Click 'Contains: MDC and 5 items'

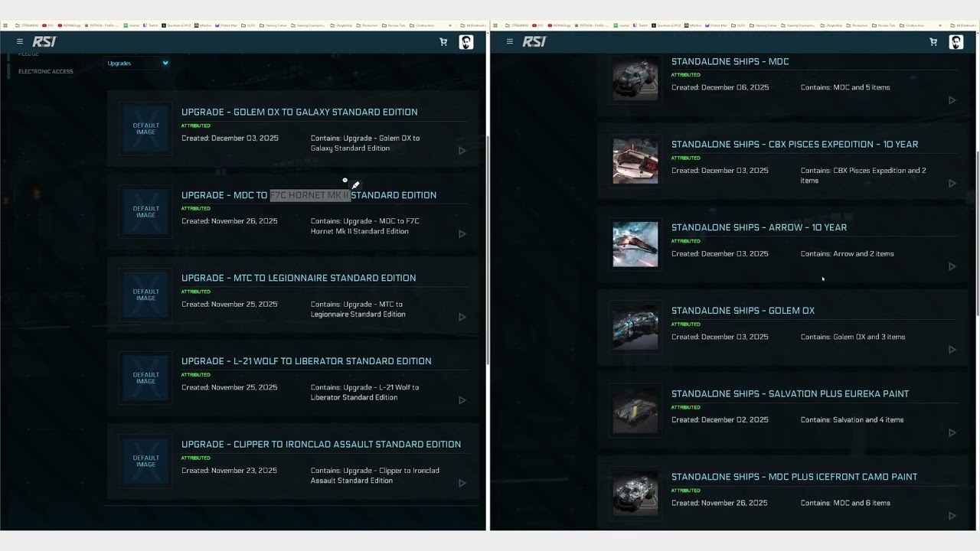[x=845, y=87]
